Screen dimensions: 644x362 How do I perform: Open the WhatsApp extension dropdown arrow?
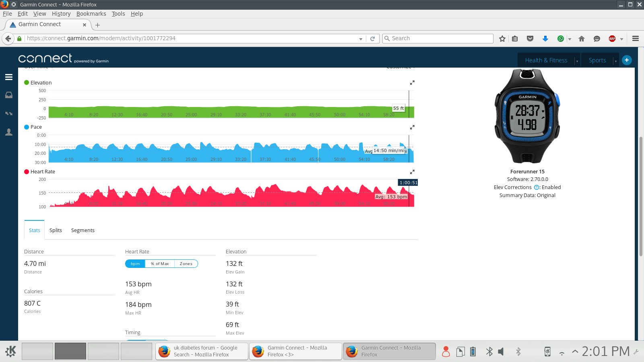tap(570, 39)
